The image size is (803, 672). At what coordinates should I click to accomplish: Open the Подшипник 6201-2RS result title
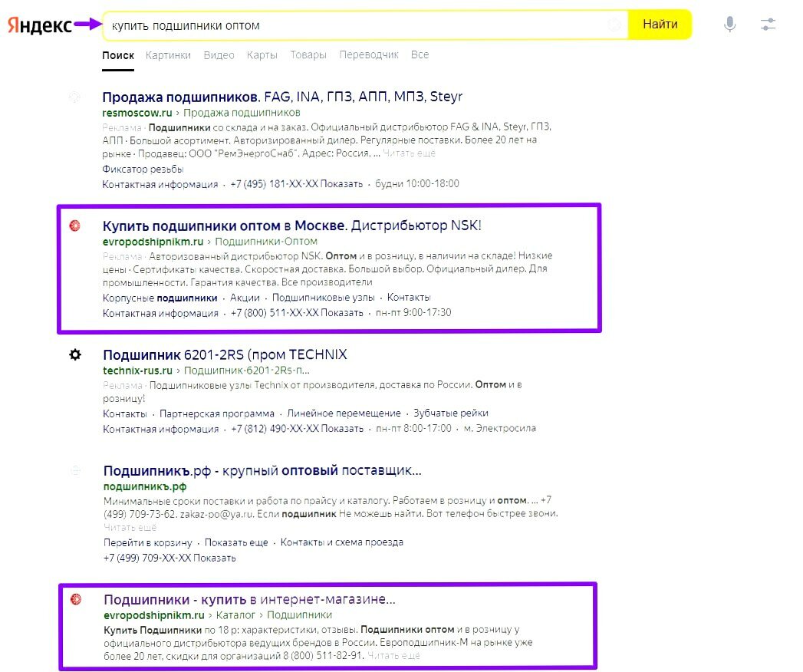pos(225,354)
